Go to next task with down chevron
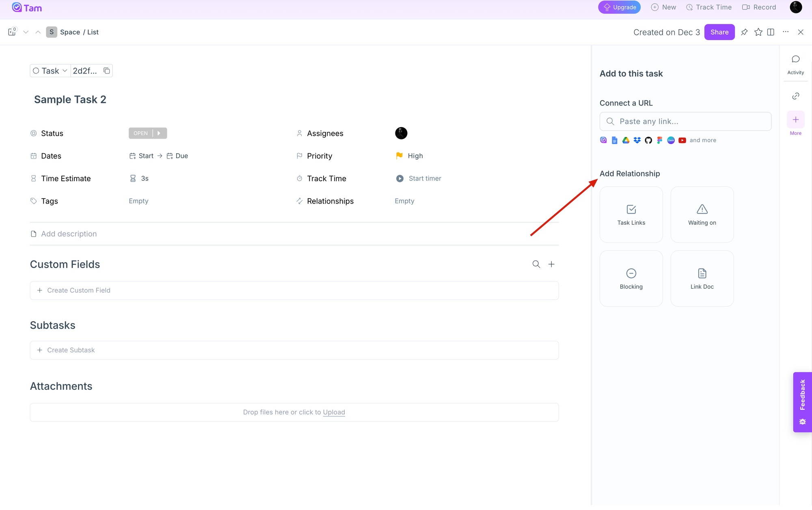812x510 pixels. tap(26, 32)
